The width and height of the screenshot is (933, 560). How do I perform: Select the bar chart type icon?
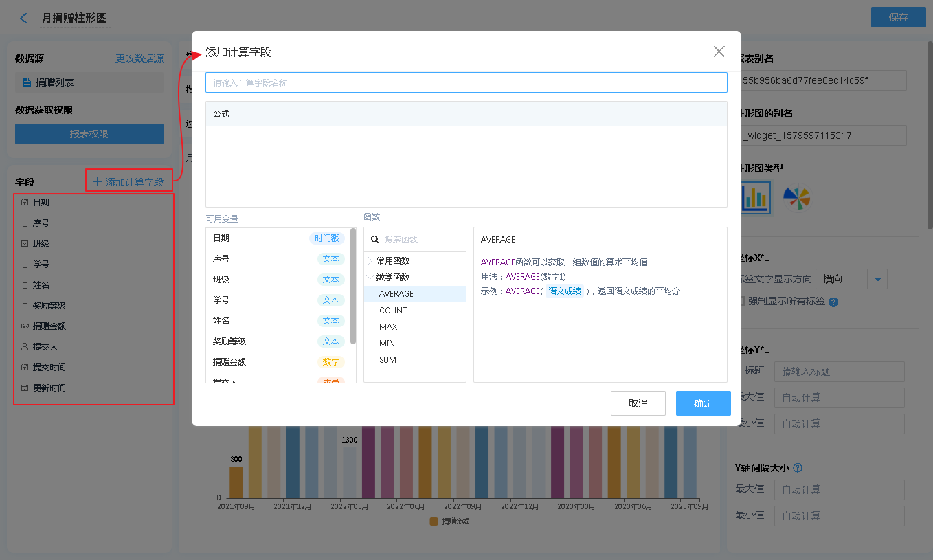[x=755, y=199]
